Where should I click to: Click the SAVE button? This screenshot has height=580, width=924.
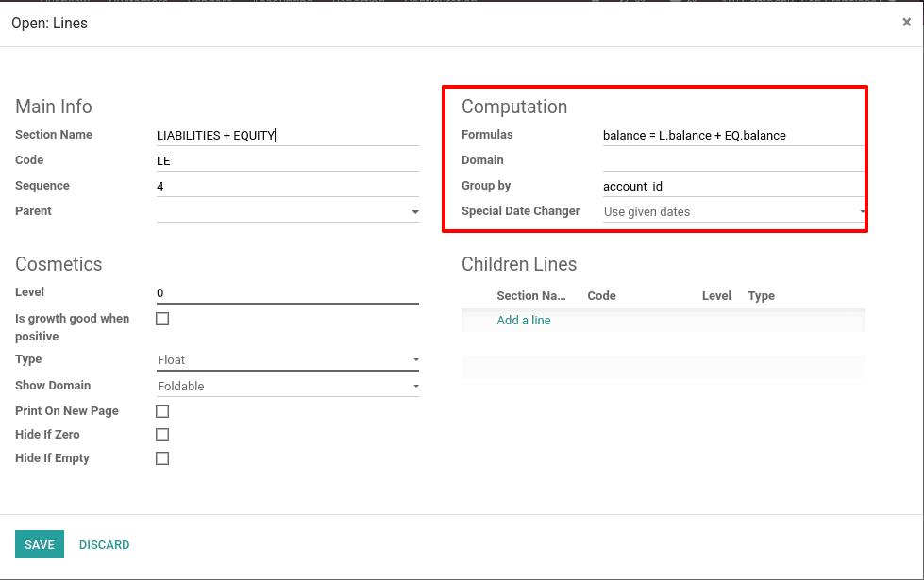pos(40,545)
